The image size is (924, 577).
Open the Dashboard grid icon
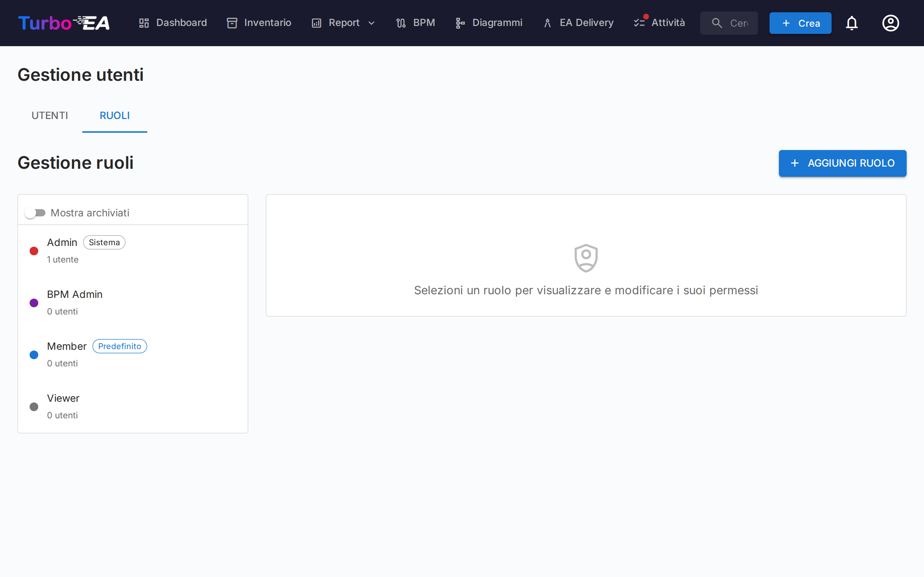click(x=144, y=23)
